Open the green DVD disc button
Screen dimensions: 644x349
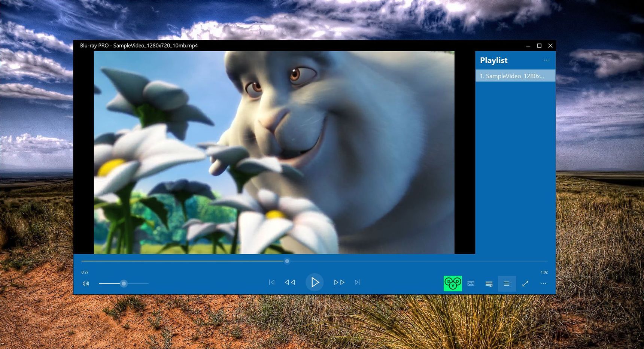[x=453, y=283]
